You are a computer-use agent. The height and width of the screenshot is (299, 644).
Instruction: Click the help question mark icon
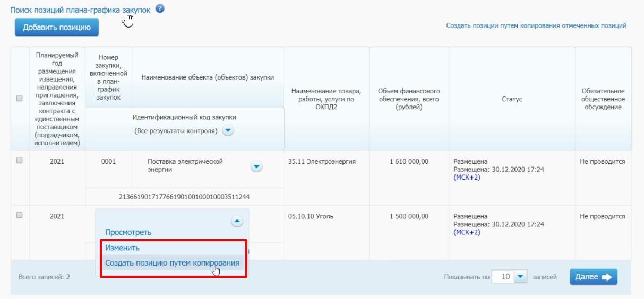pos(160,9)
